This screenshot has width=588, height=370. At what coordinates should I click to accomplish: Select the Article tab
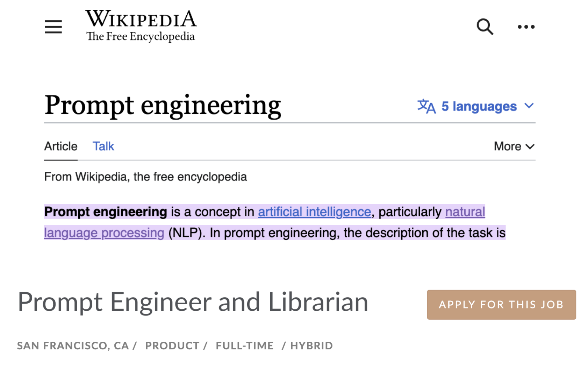pyautogui.click(x=61, y=146)
